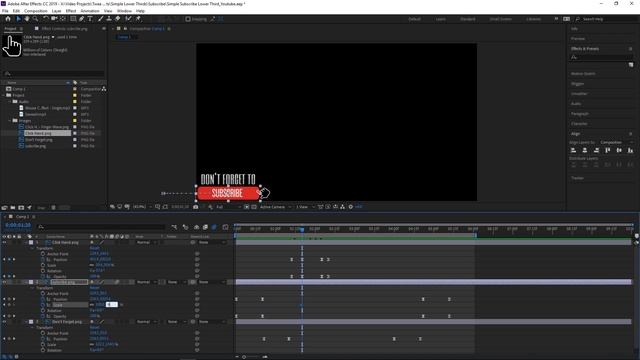Toggle Position stopwatch of Click Hand.png layer
The width and height of the screenshot is (640, 360).
click(x=43, y=260)
